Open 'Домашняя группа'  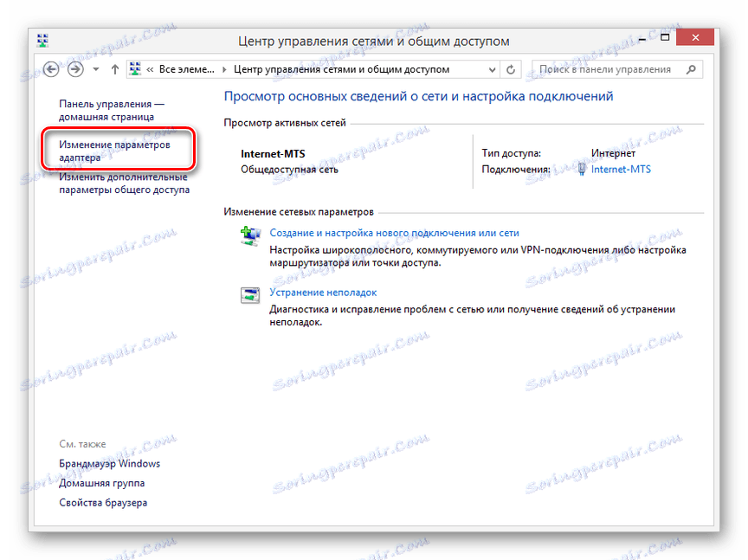tap(101, 483)
